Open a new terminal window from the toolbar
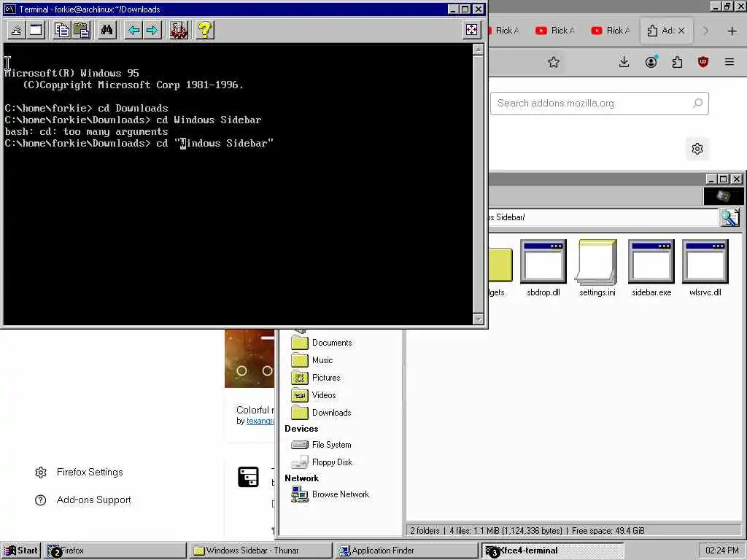This screenshot has height=560, width=747. (36, 31)
